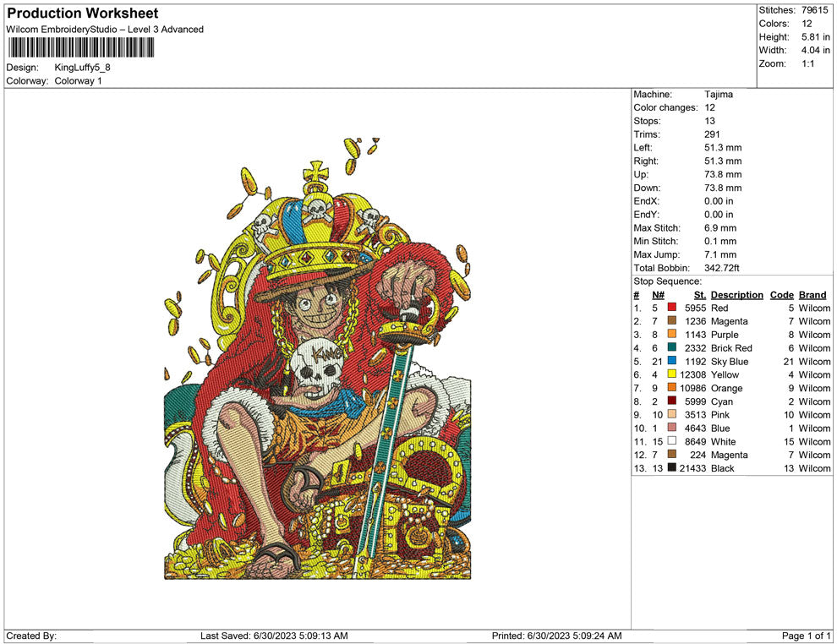The width and height of the screenshot is (837, 644).
Task: Select the Max Stitch value 6.9 mm
Action: (x=720, y=228)
